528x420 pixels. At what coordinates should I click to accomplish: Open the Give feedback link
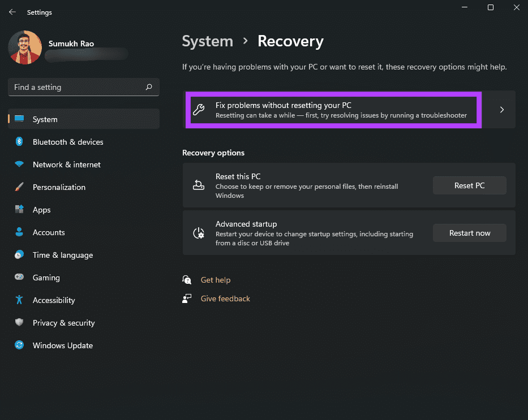tap(225, 298)
